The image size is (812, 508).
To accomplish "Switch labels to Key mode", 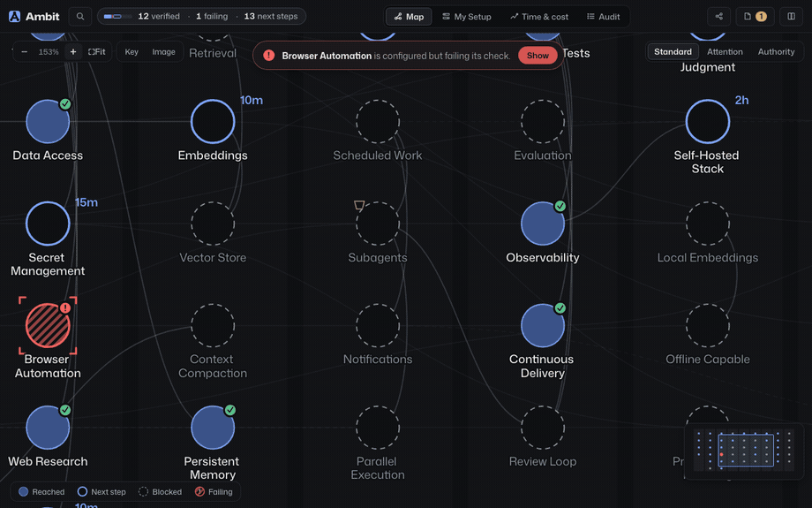I will (132, 52).
